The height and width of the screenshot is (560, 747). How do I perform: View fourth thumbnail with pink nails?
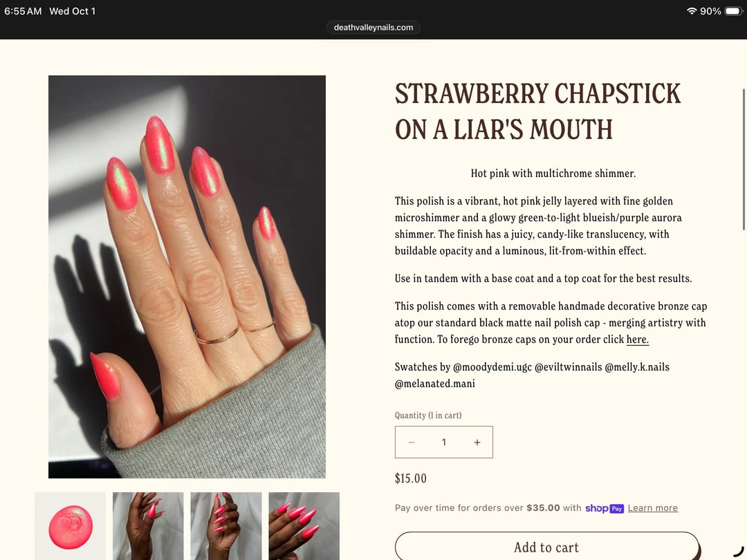click(304, 526)
